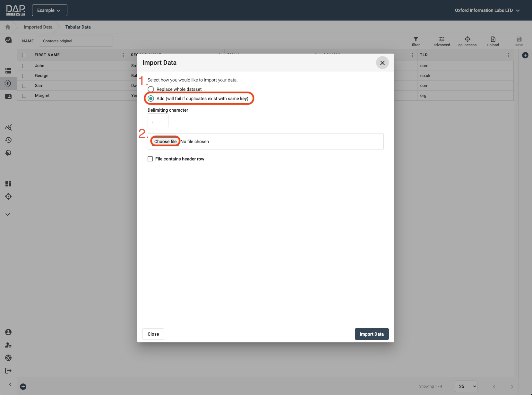Click the add column plus icon

(x=525, y=55)
